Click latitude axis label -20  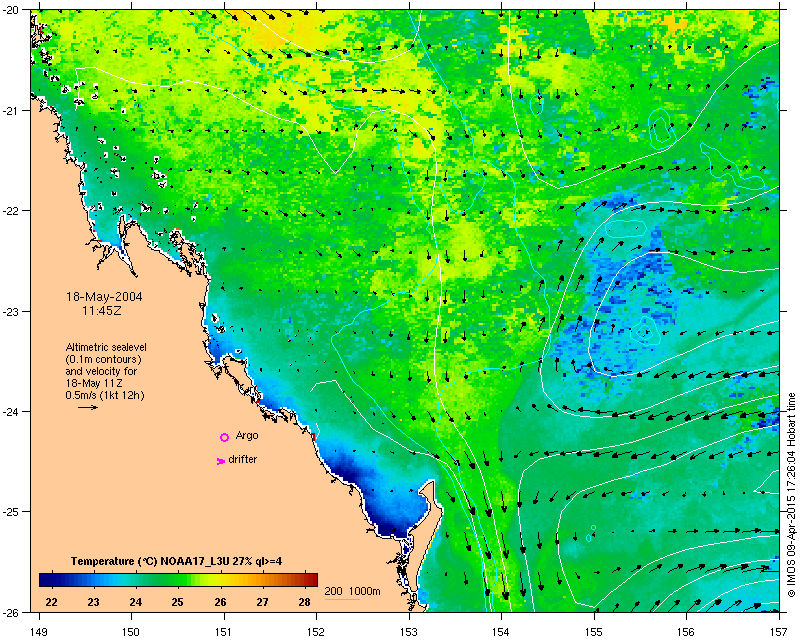(10, 11)
